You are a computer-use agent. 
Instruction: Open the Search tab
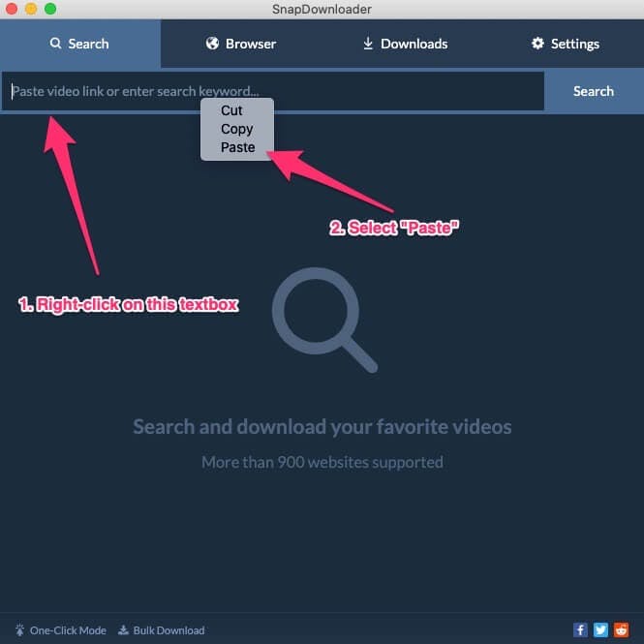pos(80,44)
